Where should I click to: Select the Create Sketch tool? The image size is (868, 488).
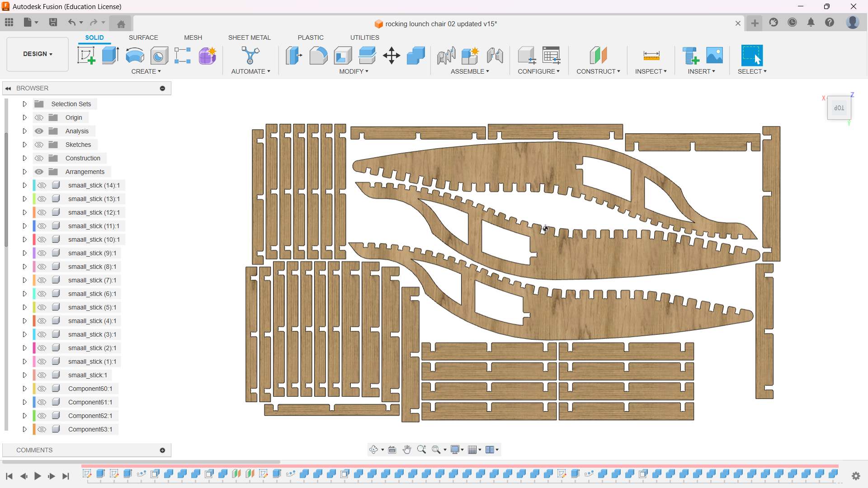pos(86,56)
